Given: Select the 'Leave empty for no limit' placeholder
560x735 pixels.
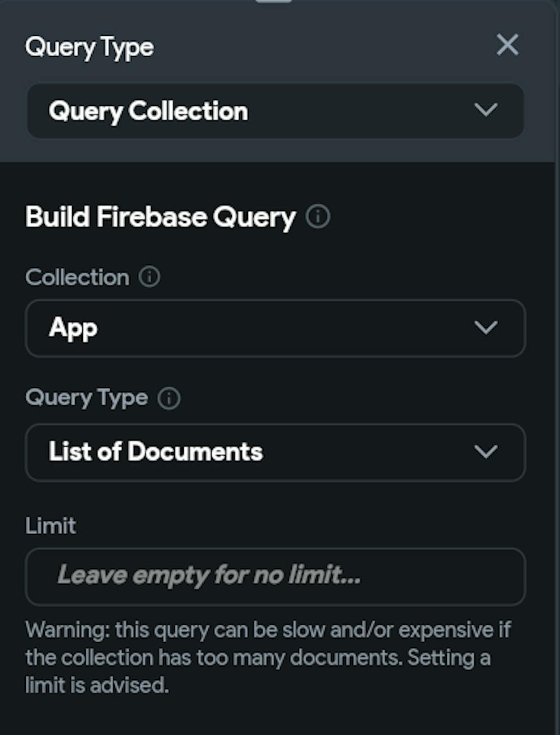Looking at the screenshot, I should click(209, 575).
